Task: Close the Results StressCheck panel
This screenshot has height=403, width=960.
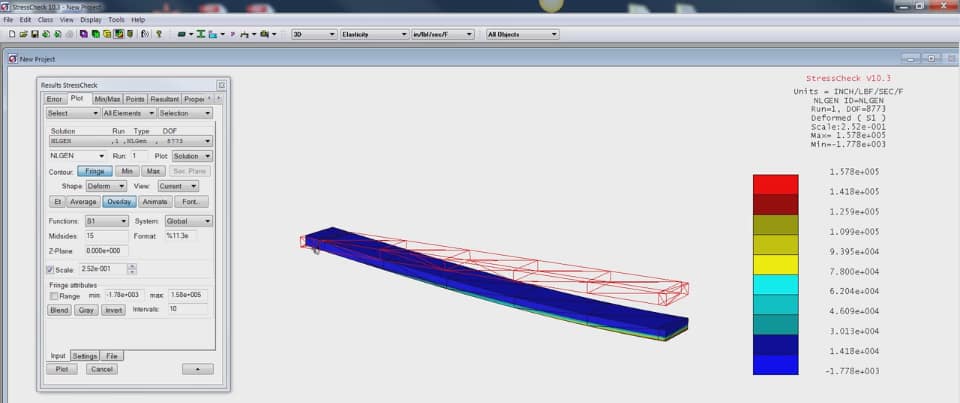Action: [x=222, y=85]
